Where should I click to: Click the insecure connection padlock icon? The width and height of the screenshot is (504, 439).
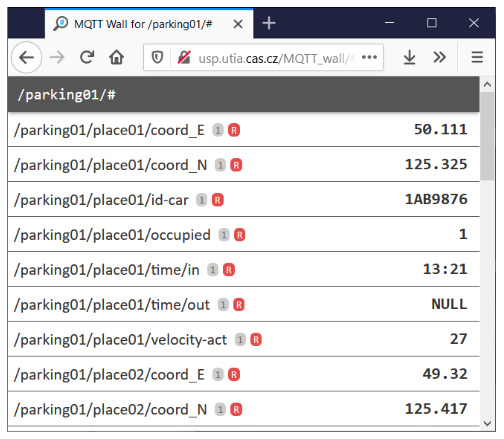click(x=184, y=58)
